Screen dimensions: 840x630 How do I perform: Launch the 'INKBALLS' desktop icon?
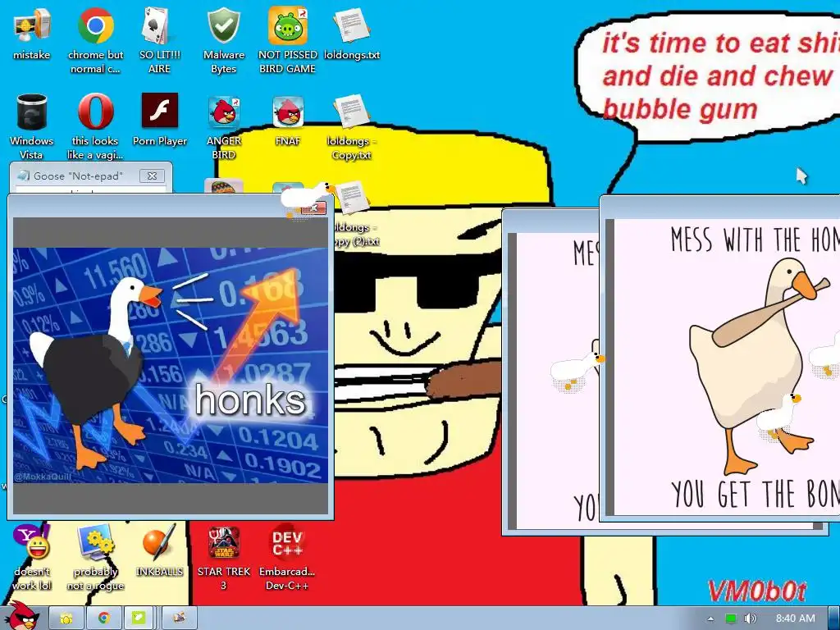[x=159, y=550]
